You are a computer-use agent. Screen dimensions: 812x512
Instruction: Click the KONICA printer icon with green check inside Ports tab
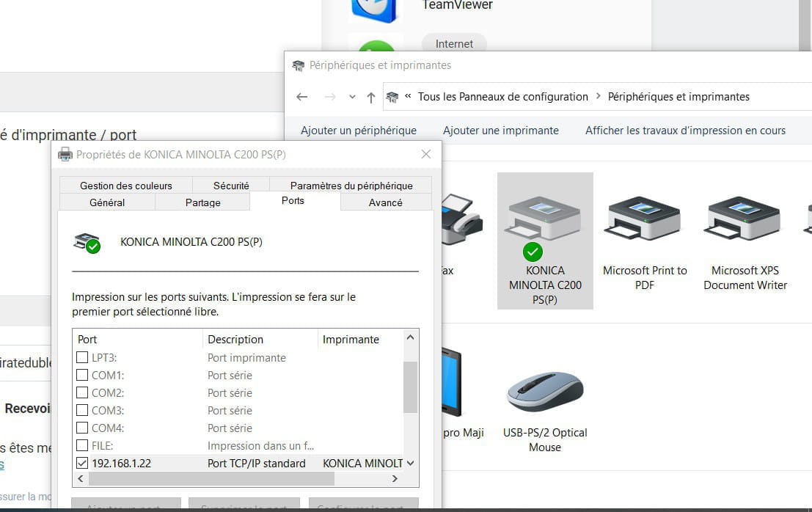point(87,242)
